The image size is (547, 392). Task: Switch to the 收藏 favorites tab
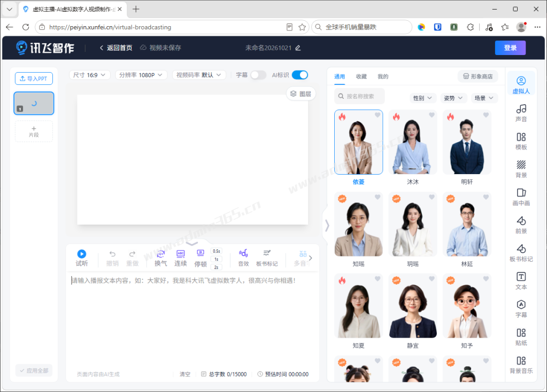click(361, 77)
